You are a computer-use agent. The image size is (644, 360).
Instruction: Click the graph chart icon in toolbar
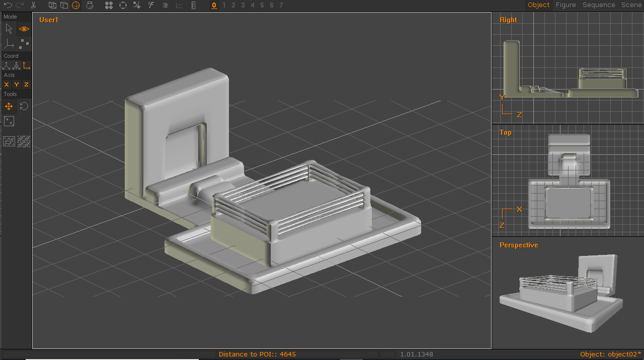tap(180, 5)
